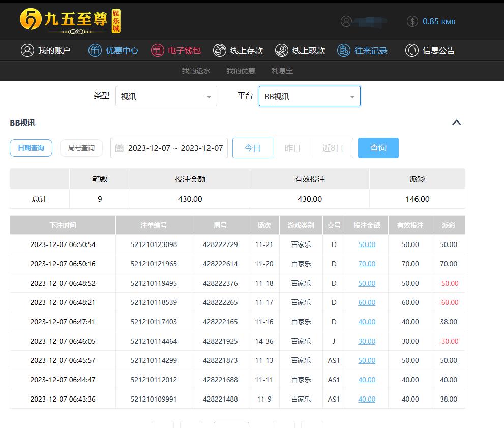
Task: Open bet amount 30.00 for order 521210114464
Action: point(367,341)
